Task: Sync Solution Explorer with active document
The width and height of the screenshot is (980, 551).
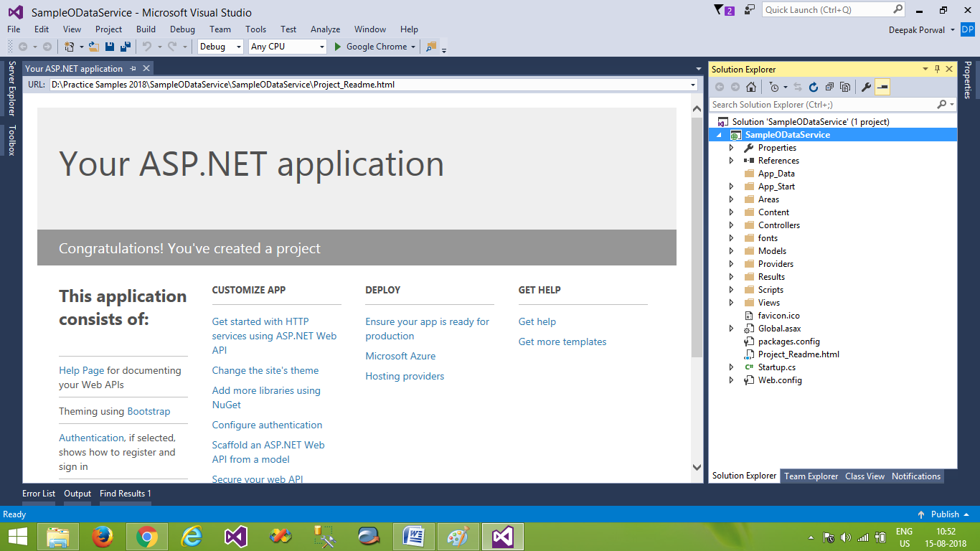Action: pos(797,86)
